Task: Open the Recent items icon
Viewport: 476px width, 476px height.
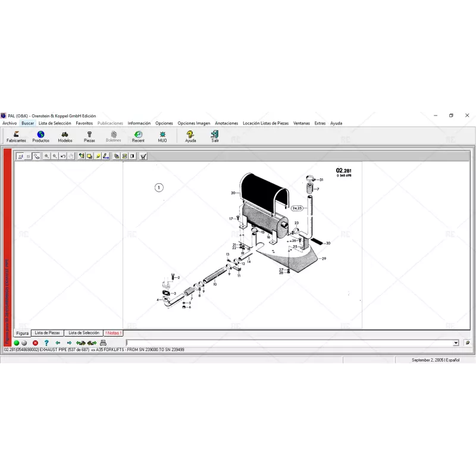Action: click(138, 136)
